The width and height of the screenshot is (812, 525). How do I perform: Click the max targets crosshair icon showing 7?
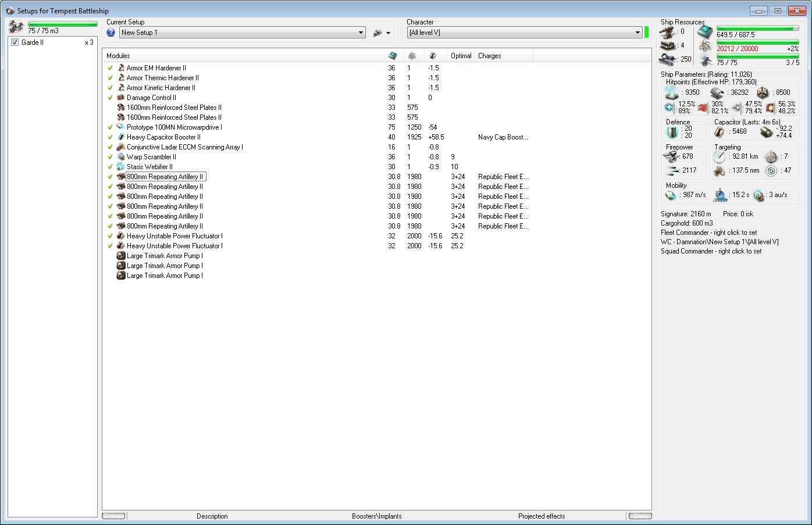771,156
